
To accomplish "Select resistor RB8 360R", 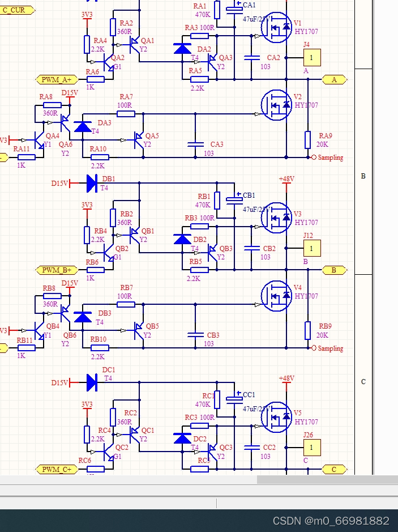I will 52,296.
